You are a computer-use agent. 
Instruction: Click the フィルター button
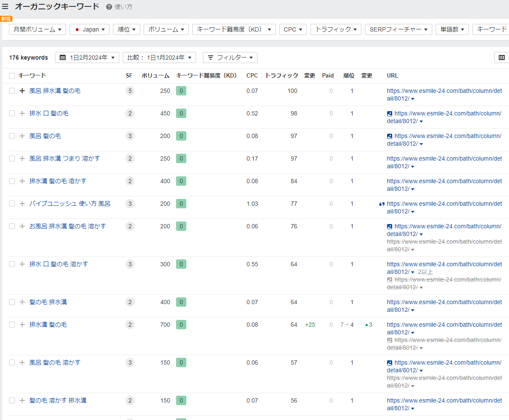click(230, 58)
